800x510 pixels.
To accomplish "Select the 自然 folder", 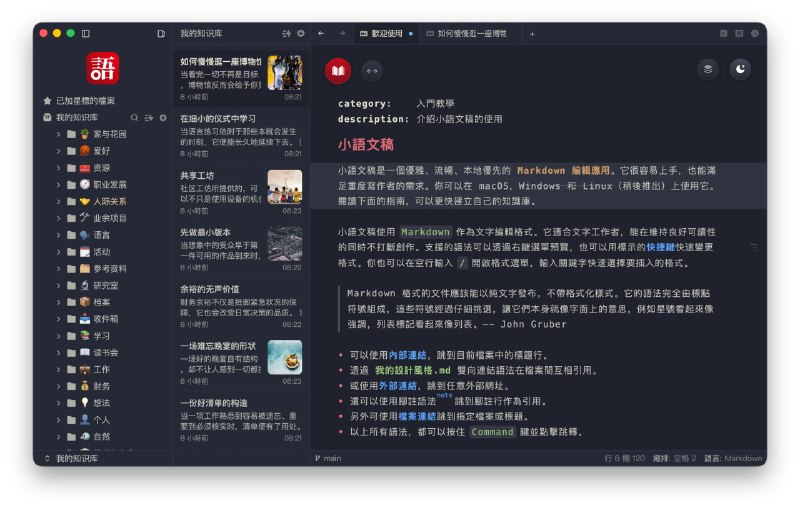I will coord(102,437).
